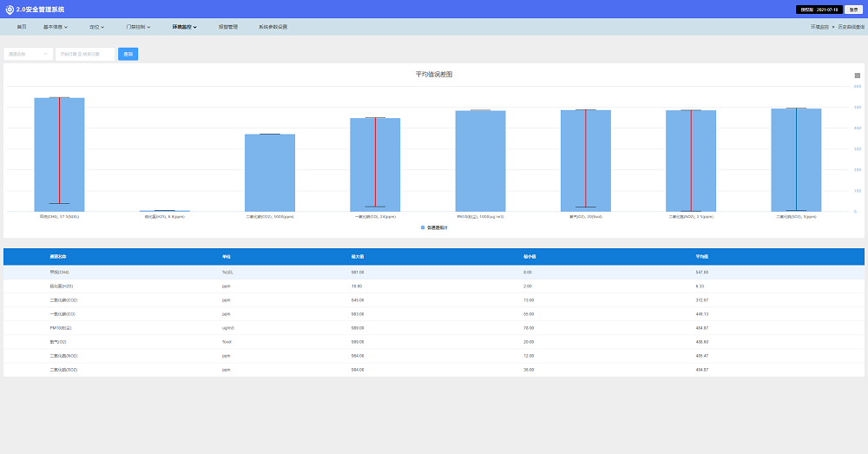Go to 首页 home page
This screenshot has width=868, height=454.
pyautogui.click(x=22, y=27)
